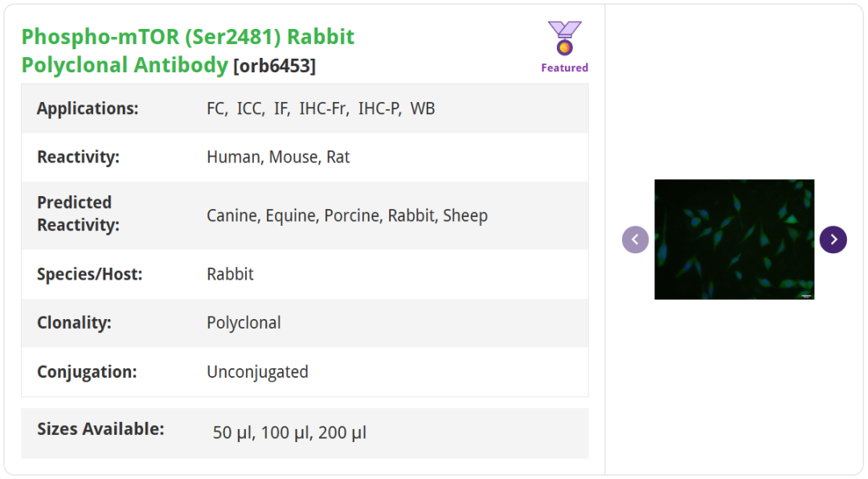Click the Featured label text
This screenshot has height=479, width=868.
pyautogui.click(x=564, y=68)
